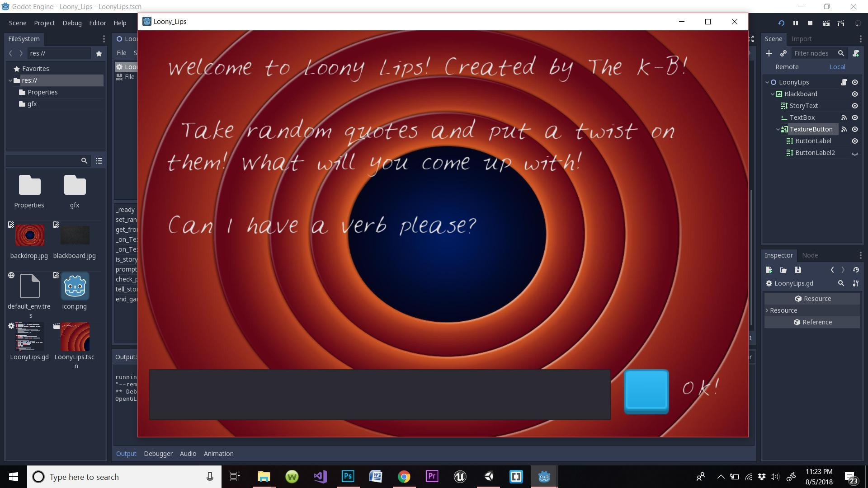The height and width of the screenshot is (488, 868).
Task: Instance a scene file using the chain-link icon
Action: pyautogui.click(x=783, y=53)
